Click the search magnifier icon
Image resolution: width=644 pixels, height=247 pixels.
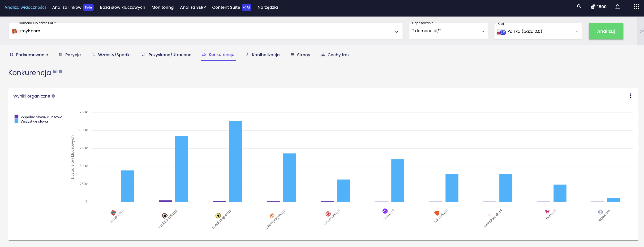pos(579,7)
